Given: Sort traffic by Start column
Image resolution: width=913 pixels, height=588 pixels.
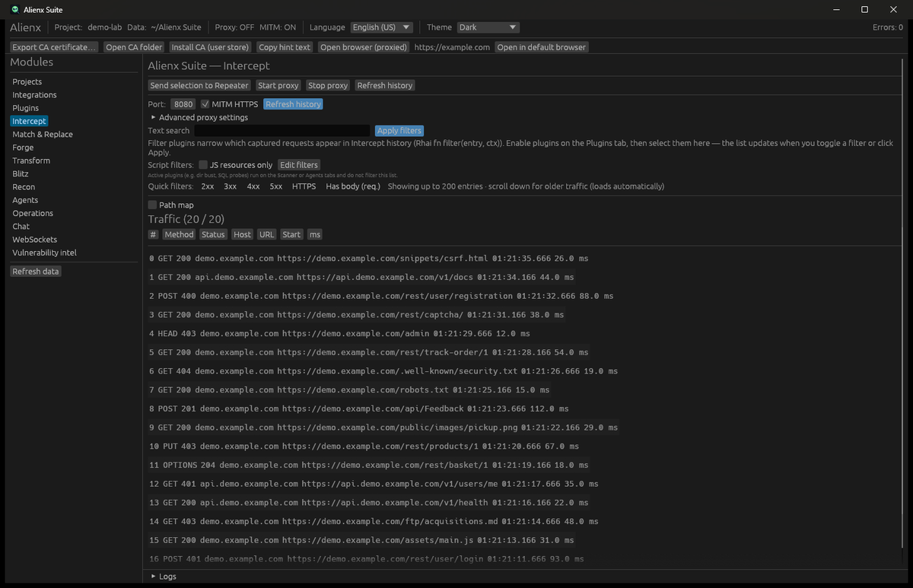Looking at the screenshot, I should point(291,234).
